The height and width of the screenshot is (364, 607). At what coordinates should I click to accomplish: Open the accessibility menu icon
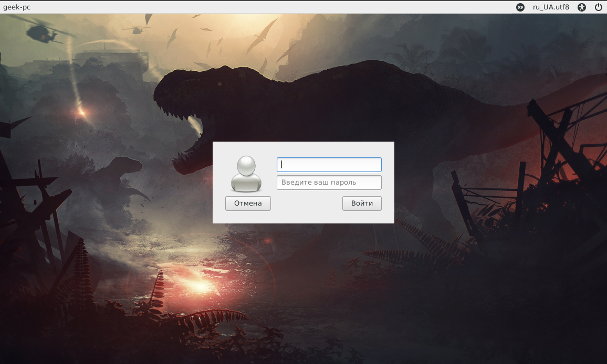click(581, 7)
